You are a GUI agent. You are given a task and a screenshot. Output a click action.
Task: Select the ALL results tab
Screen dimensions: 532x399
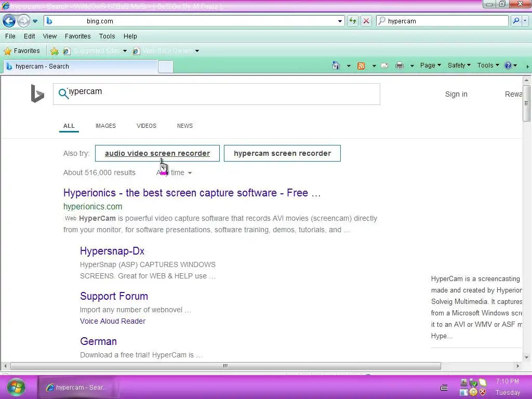(69, 126)
